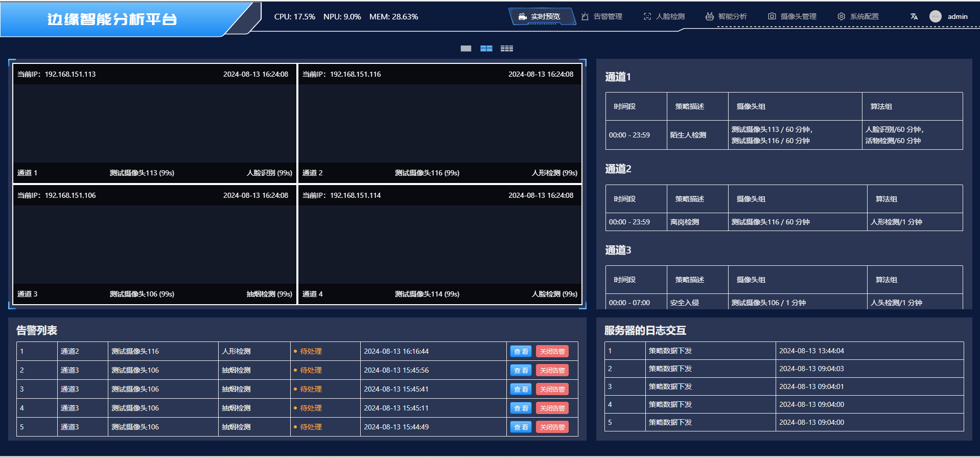Open the admin user menu

pos(957,16)
